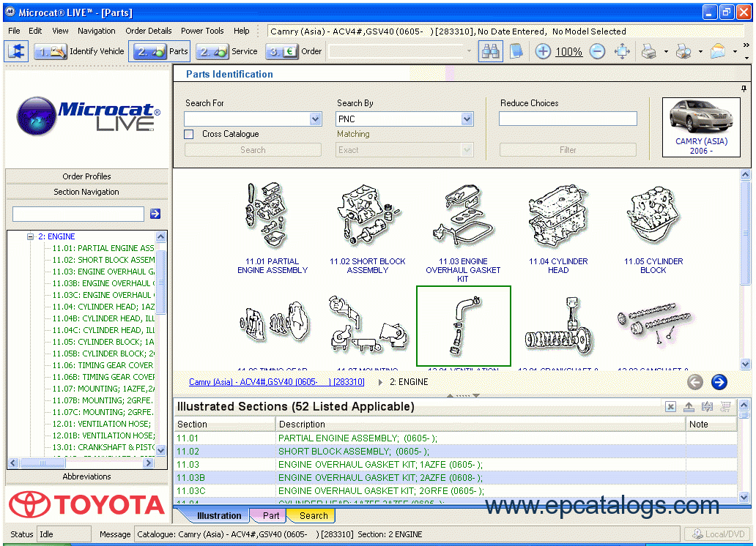Pin the Parts Identification panel
This screenshot has height=546, width=756.
(744, 89)
